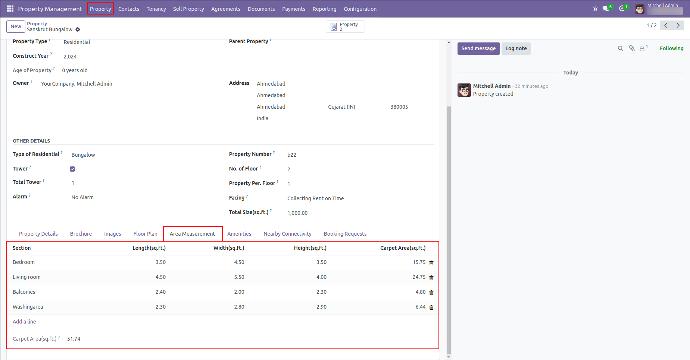Image resolution: width=690 pixels, height=360 pixels.
Task: Delete the Balconies measurement row
Action: (x=431, y=292)
